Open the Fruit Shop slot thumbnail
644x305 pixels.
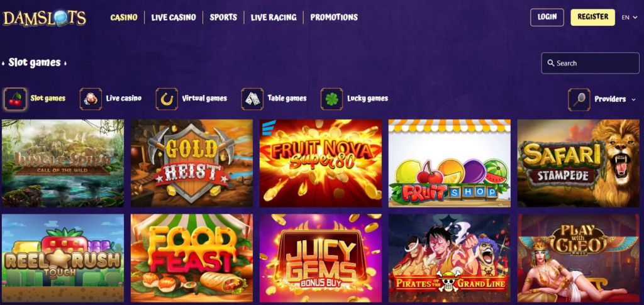(x=449, y=163)
